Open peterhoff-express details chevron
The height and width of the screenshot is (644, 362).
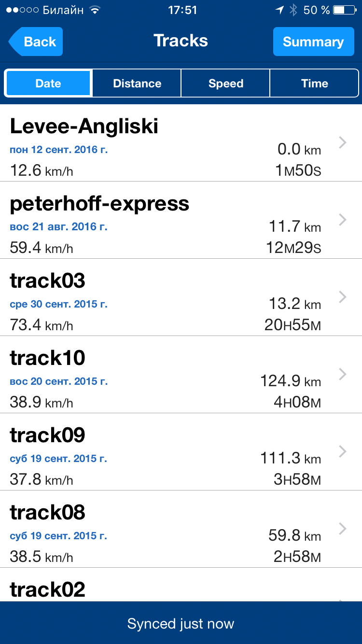point(343,220)
